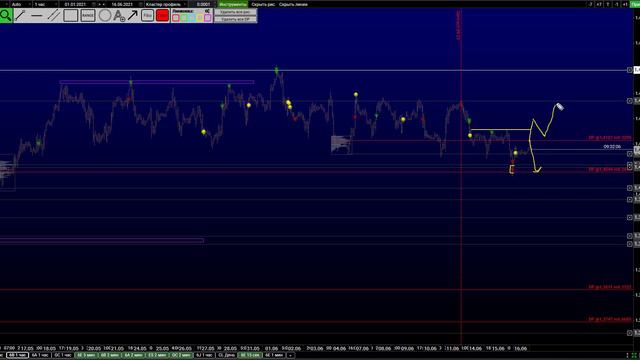The image size is (640, 360).
Task: Open the Auto scale dropdown
Action: (x=20, y=4)
